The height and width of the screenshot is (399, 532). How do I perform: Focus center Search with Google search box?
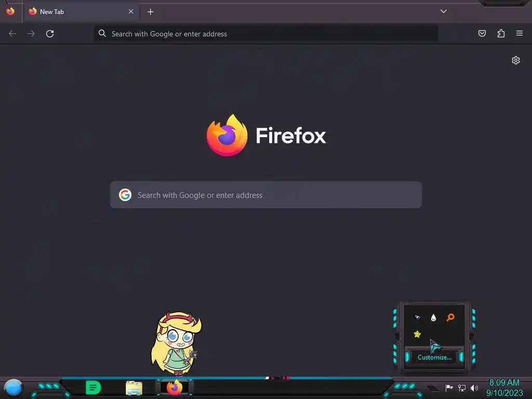pyautogui.click(x=266, y=195)
